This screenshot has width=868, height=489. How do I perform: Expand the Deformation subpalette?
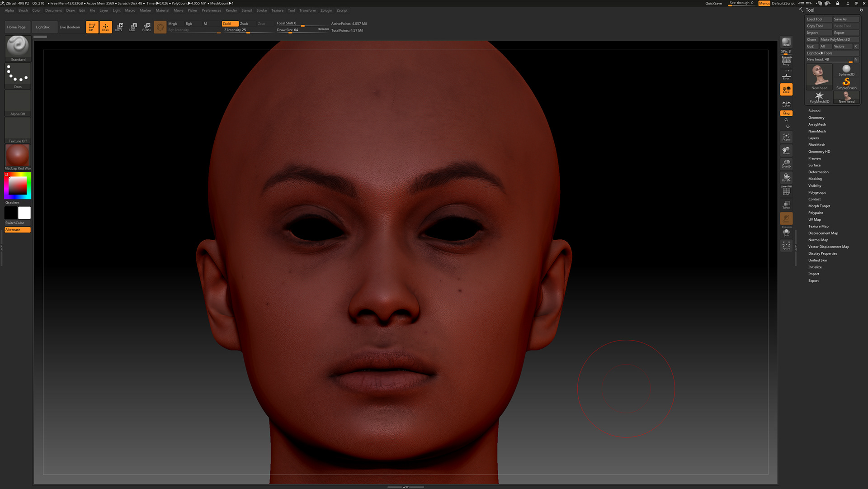(x=818, y=172)
